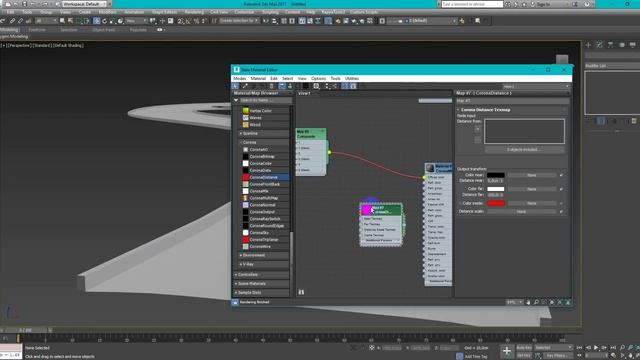Click Add Time Tag in status bar
The width and height of the screenshot is (640, 360).
476,356
